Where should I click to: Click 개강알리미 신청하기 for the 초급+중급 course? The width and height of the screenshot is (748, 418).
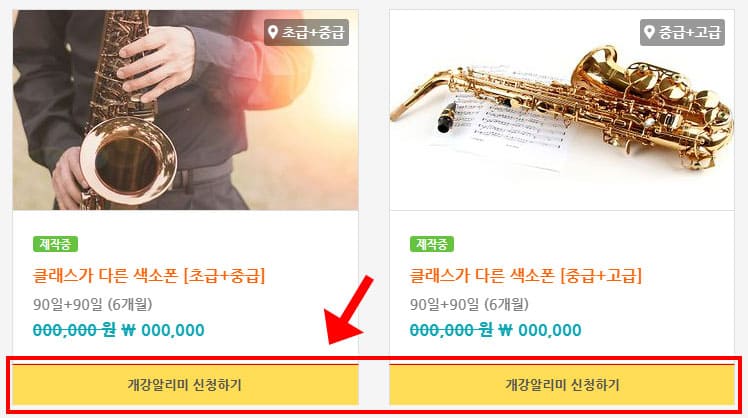[186, 385]
